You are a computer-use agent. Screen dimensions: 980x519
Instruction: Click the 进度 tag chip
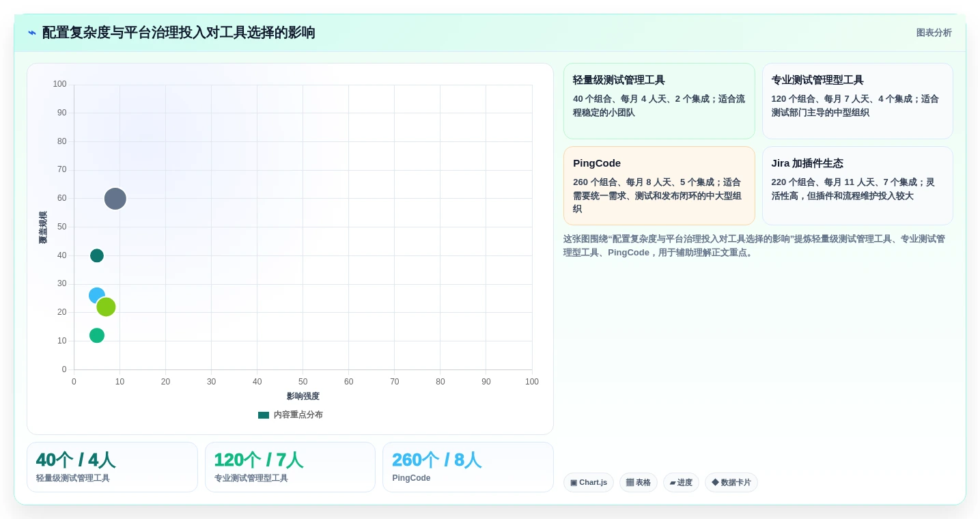(681, 483)
